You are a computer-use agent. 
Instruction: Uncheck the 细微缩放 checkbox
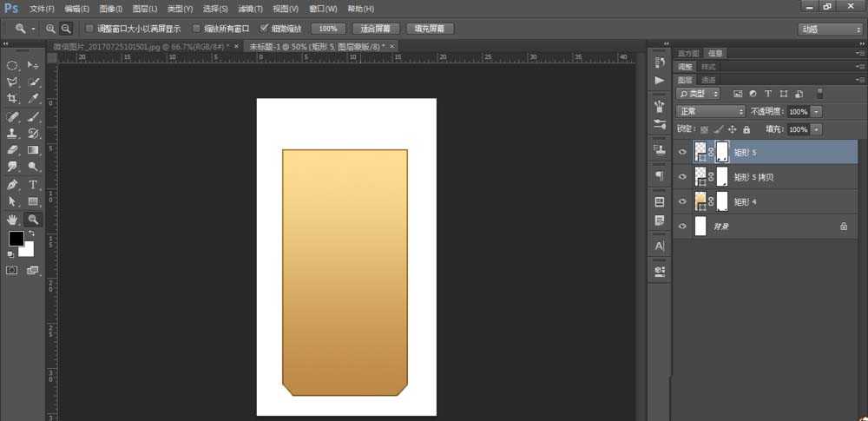click(x=265, y=29)
